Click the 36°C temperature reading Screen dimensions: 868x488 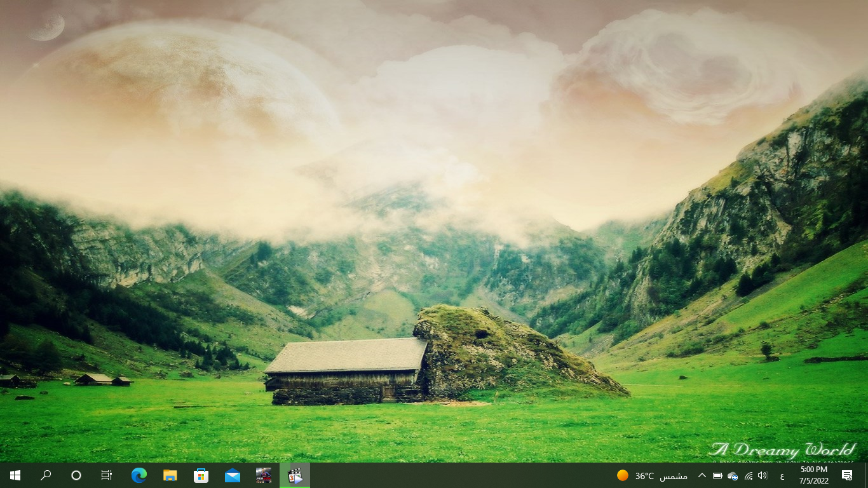(644, 476)
